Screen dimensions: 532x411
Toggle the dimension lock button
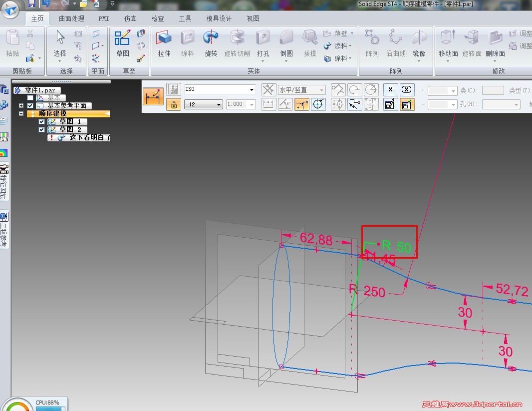(173, 104)
